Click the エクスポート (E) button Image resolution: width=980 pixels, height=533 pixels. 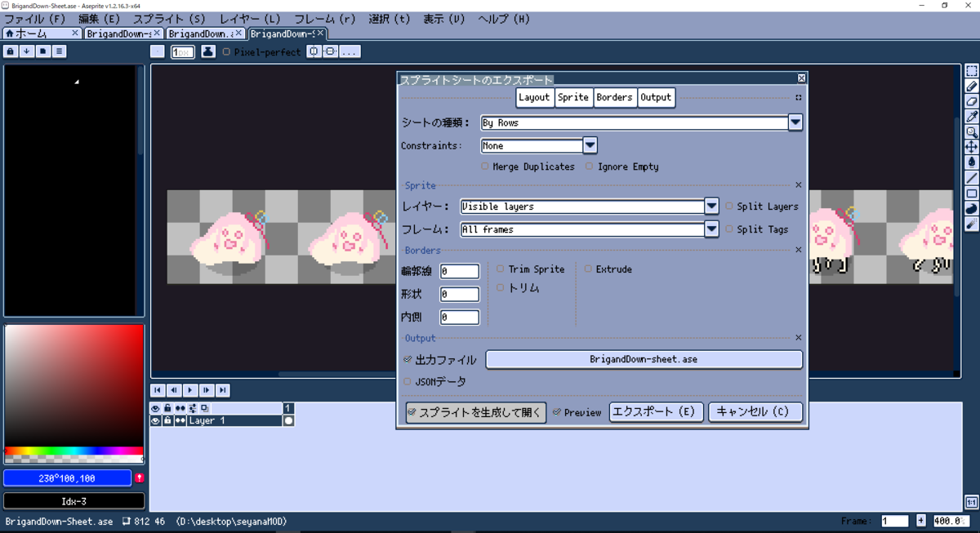coord(656,412)
